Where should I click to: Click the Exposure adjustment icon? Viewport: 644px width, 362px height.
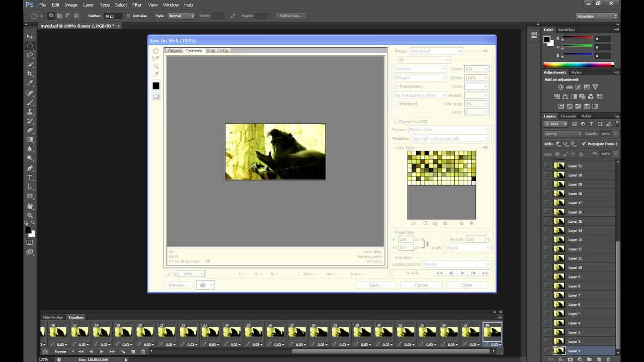587,87
